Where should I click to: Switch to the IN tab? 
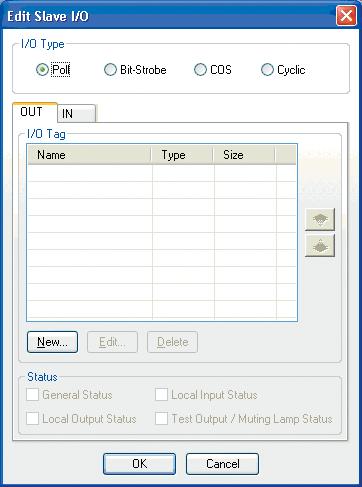click(76, 114)
